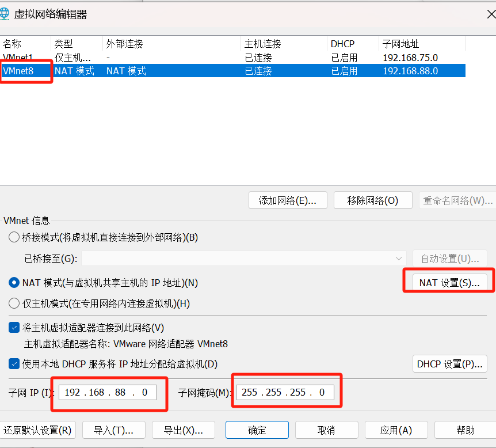Toggle 将主机虚拟适配器连接到此网络 checkbox

click(x=14, y=328)
